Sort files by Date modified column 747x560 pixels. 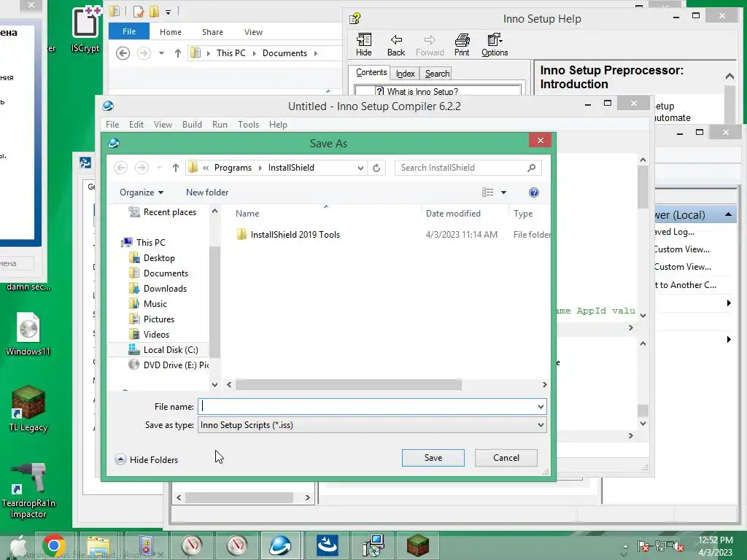pyautogui.click(x=453, y=214)
